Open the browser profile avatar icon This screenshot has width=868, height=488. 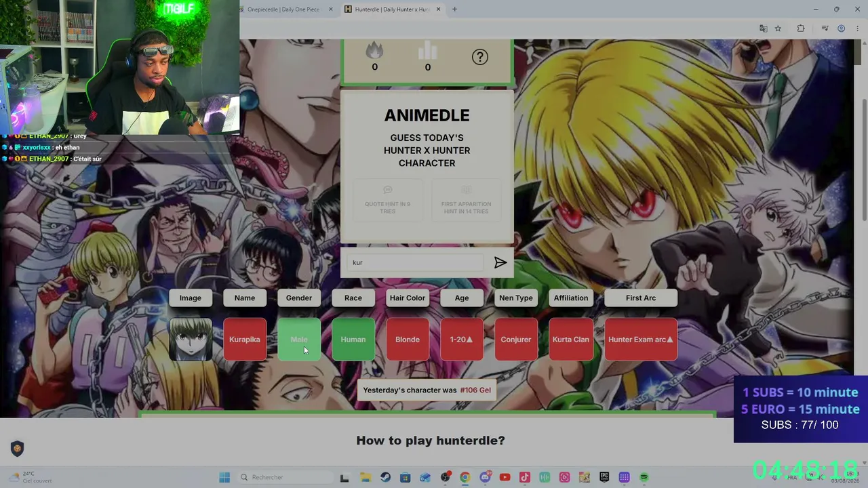pos(841,28)
